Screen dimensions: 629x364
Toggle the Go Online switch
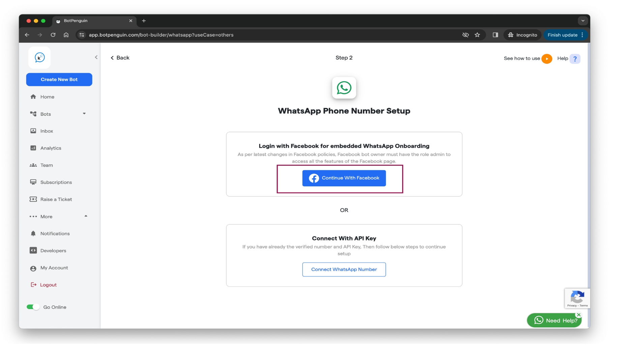click(x=33, y=307)
